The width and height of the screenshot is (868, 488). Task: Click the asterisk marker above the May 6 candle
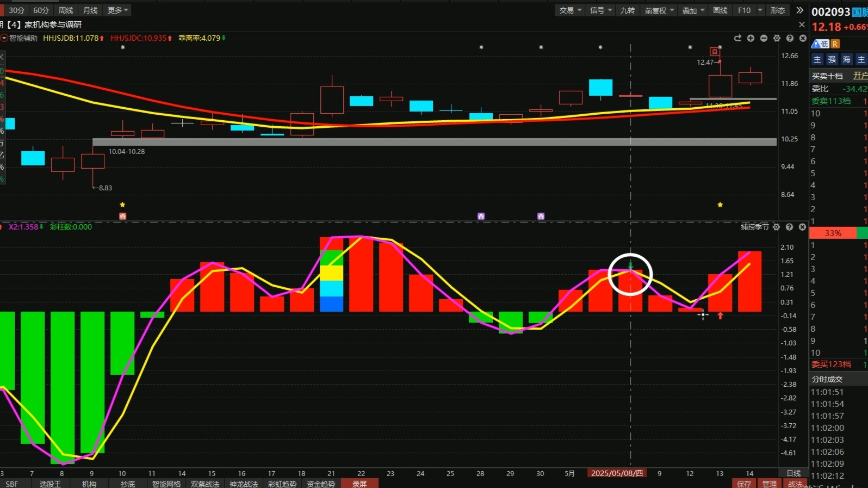click(x=600, y=48)
